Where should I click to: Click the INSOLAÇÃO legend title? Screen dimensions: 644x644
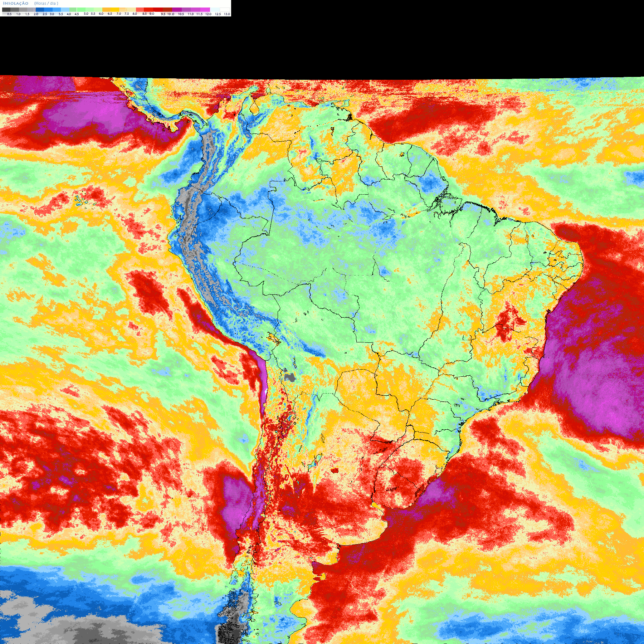pyautogui.click(x=16, y=4)
